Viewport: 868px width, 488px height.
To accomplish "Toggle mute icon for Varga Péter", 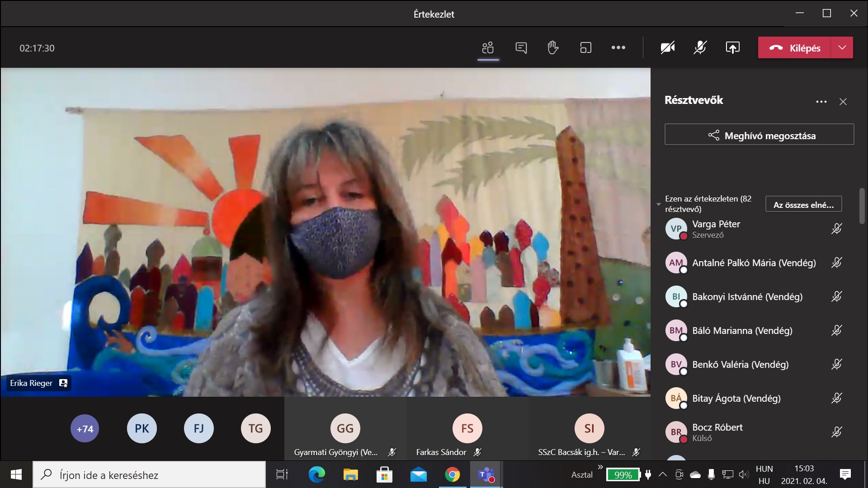I will coord(836,229).
